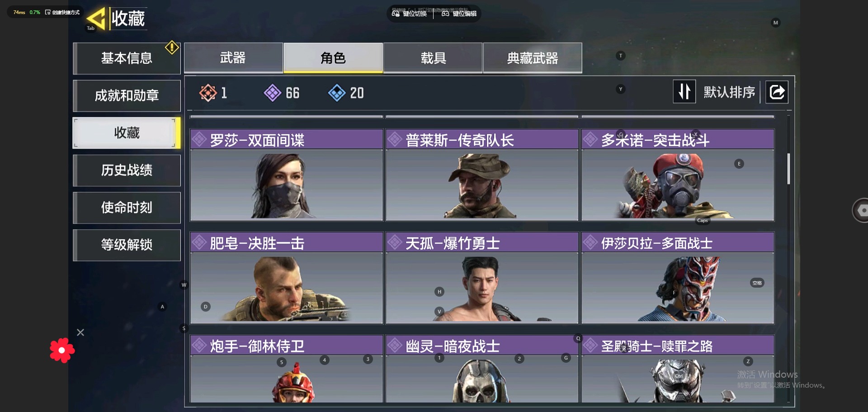Go to 历史战绩 section
Screen dimensions: 868x412
point(127,170)
